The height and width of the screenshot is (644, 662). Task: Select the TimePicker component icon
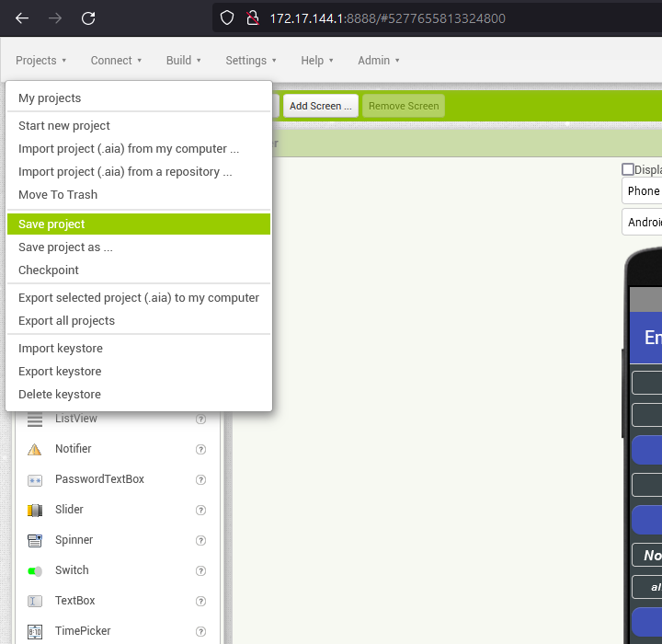click(35, 631)
